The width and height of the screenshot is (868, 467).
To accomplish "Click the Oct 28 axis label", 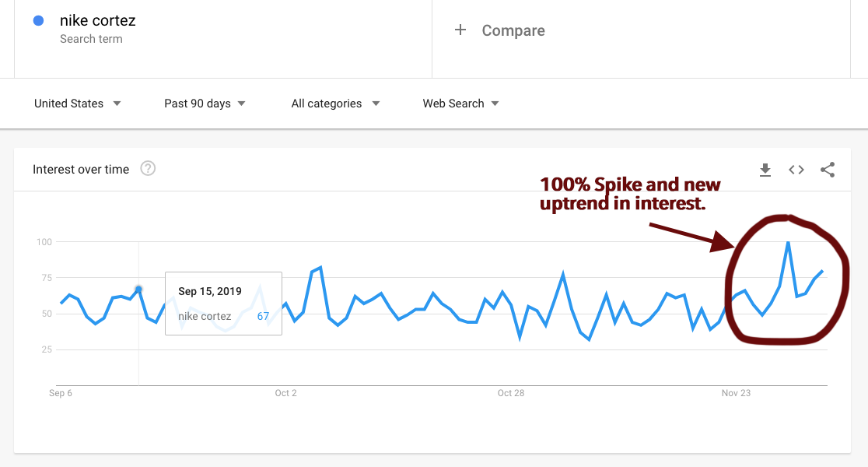I will pyautogui.click(x=510, y=393).
